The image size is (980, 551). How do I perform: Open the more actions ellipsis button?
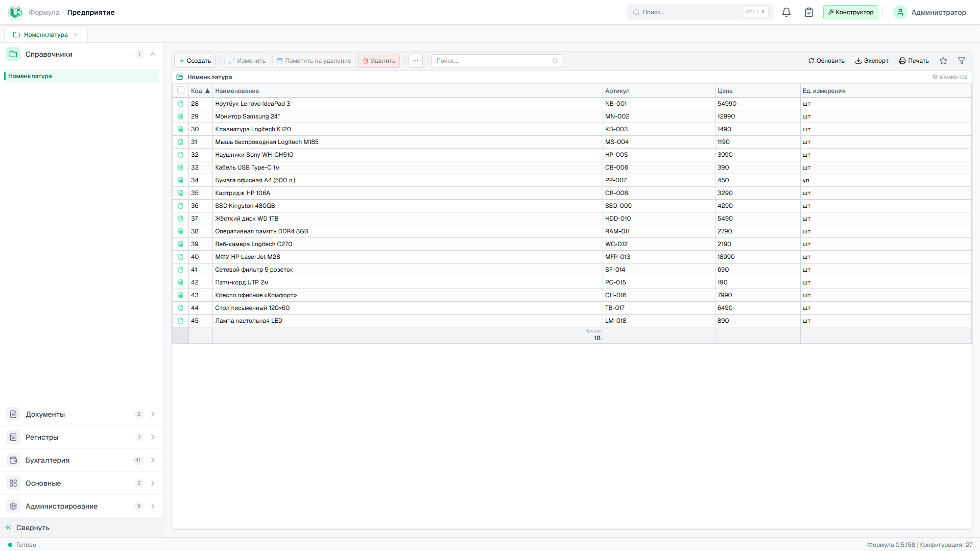(x=416, y=61)
